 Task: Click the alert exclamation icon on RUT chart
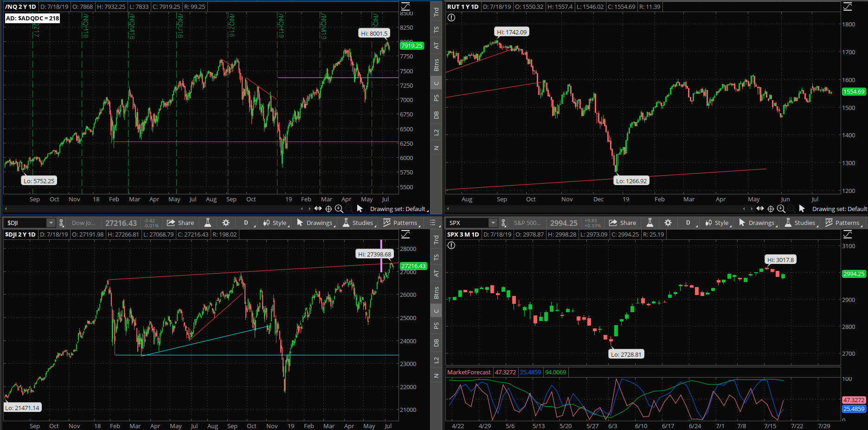[451, 18]
